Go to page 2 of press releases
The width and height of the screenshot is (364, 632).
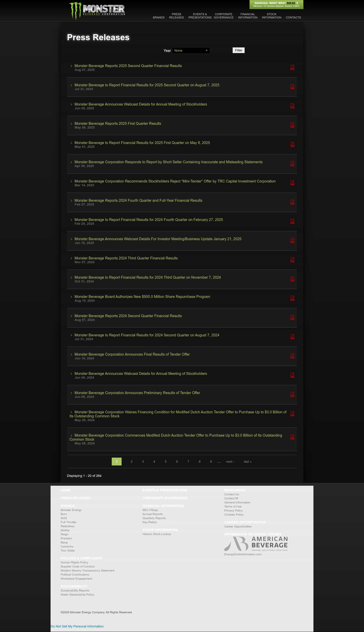(x=131, y=462)
